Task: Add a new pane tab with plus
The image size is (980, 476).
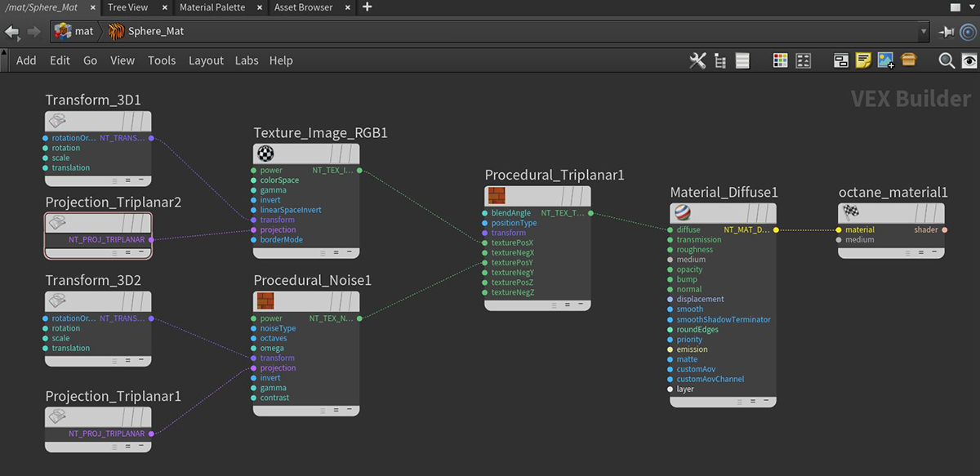Action: tap(367, 7)
